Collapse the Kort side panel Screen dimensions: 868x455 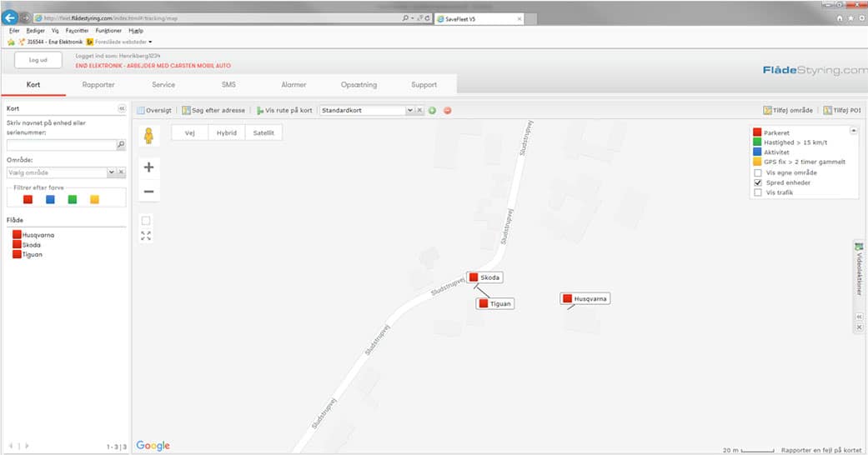pos(121,108)
